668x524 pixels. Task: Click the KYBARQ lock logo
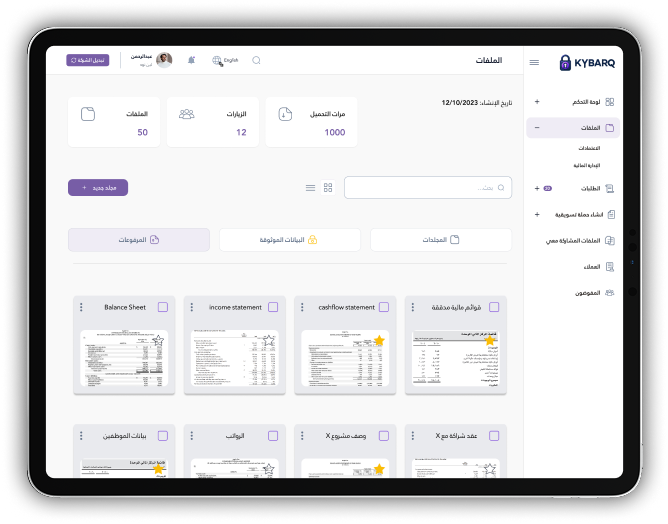(x=566, y=62)
